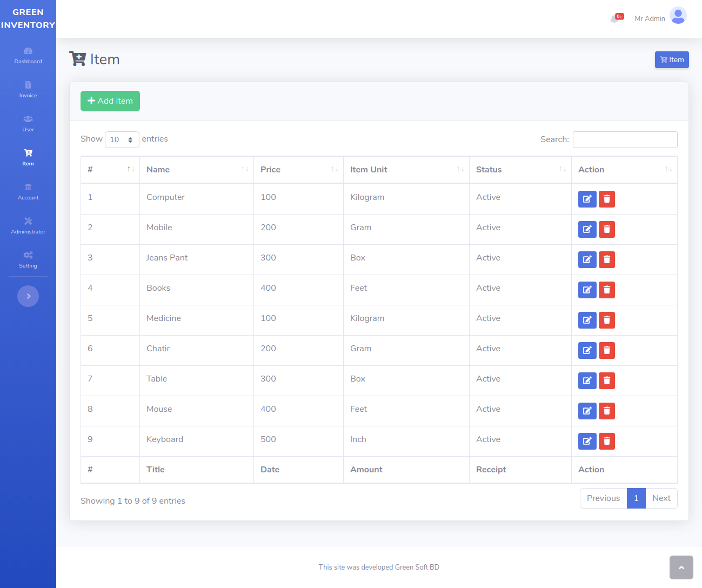Click the scroll-to-top arrow button
This screenshot has width=702, height=588.
coord(681,567)
